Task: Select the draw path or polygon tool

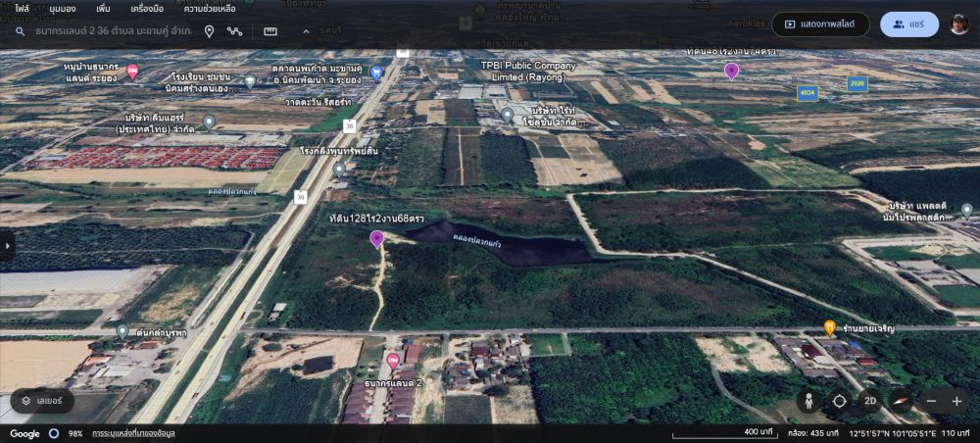Action: (235, 31)
